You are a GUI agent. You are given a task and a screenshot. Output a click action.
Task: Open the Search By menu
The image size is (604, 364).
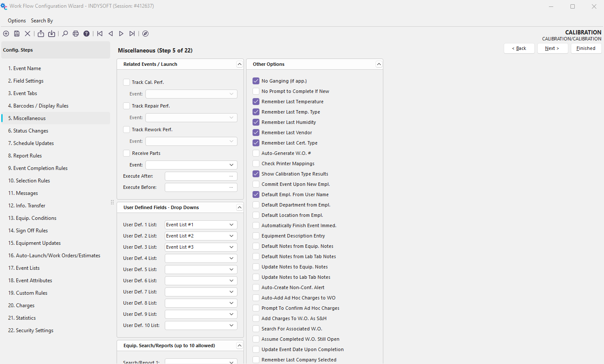coord(42,21)
